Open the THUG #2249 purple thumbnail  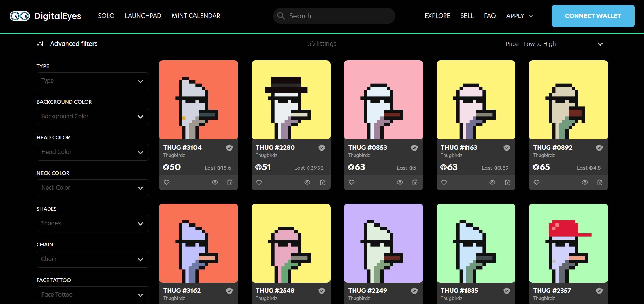(383, 243)
